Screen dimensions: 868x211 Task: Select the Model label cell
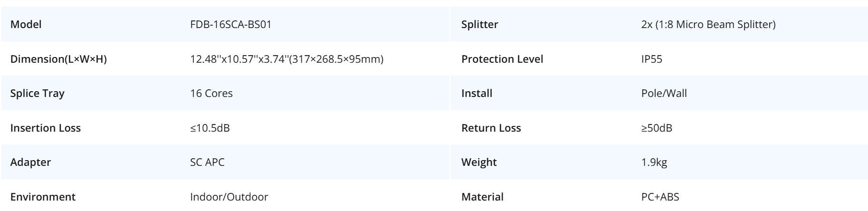tap(26, 24)
